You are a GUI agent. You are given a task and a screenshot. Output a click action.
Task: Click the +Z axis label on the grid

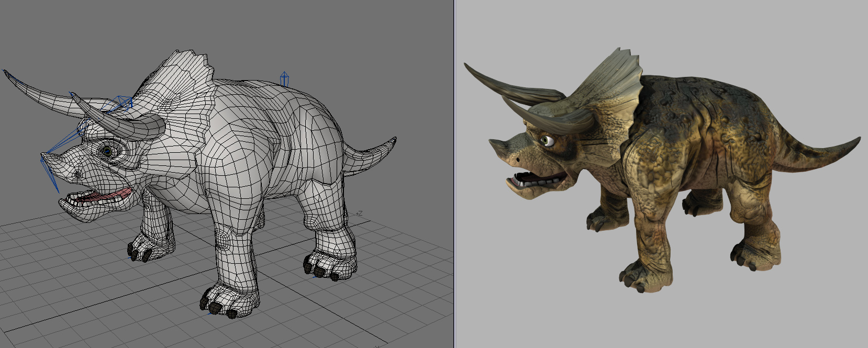(359, 214)
